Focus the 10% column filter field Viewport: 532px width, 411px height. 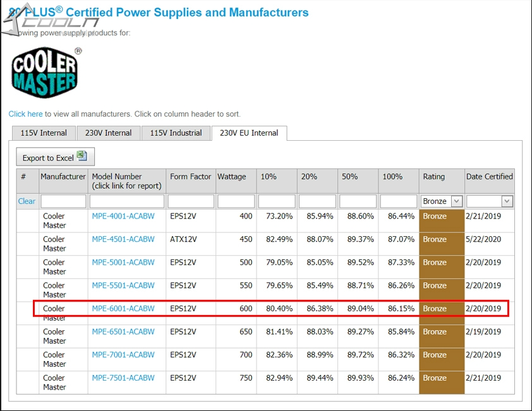coord(277,201)
